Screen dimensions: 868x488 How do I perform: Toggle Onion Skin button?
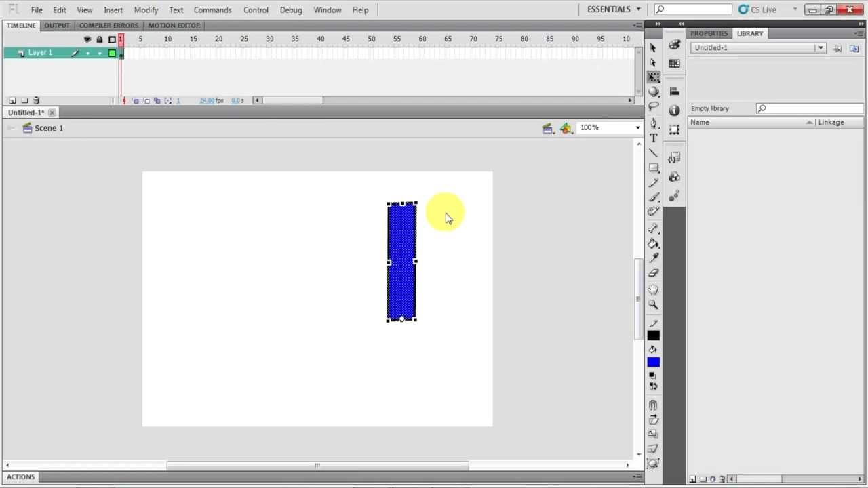coord(136,100)
